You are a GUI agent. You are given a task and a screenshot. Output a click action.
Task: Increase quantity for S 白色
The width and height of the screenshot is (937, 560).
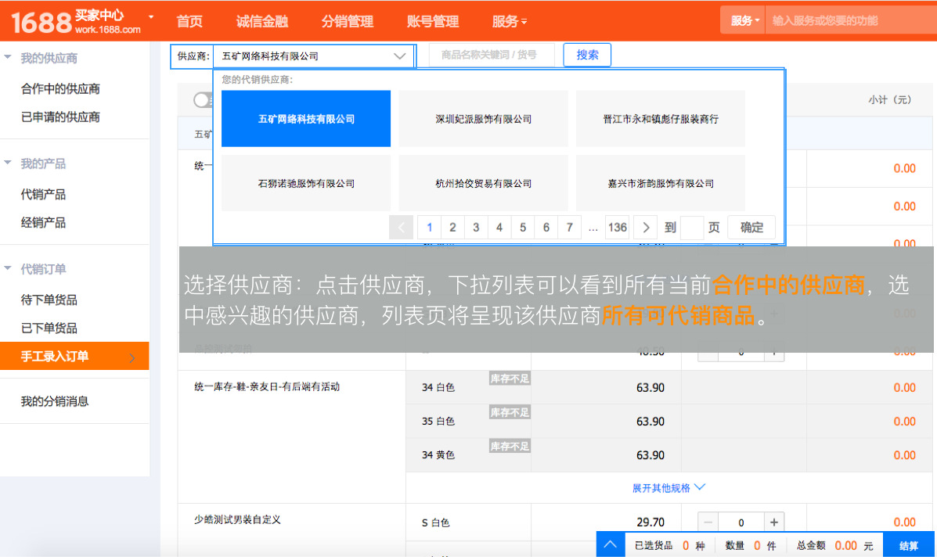point(774,522)
